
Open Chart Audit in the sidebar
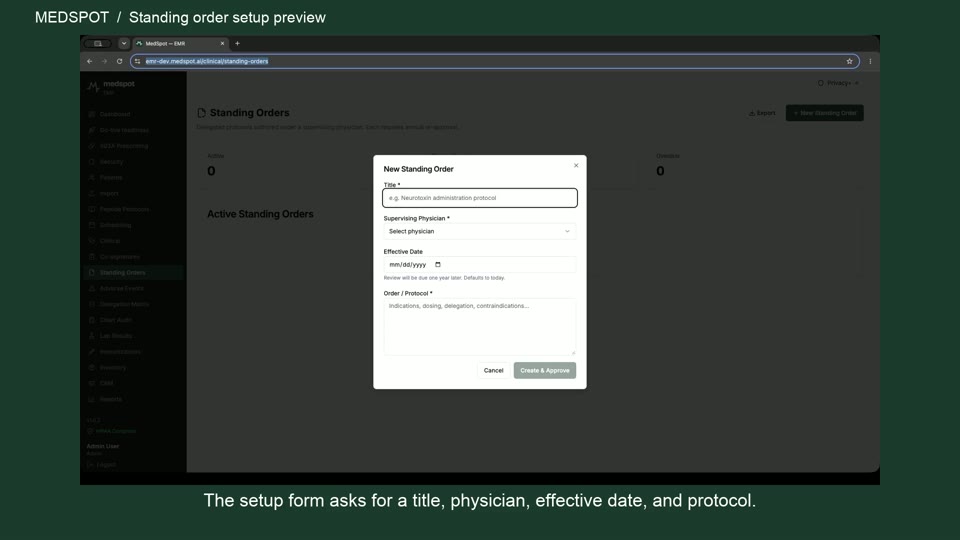[x=116, y=320]
